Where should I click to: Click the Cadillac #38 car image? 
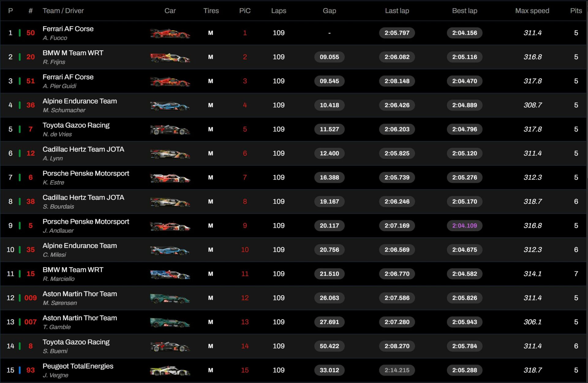click(170, 202)
